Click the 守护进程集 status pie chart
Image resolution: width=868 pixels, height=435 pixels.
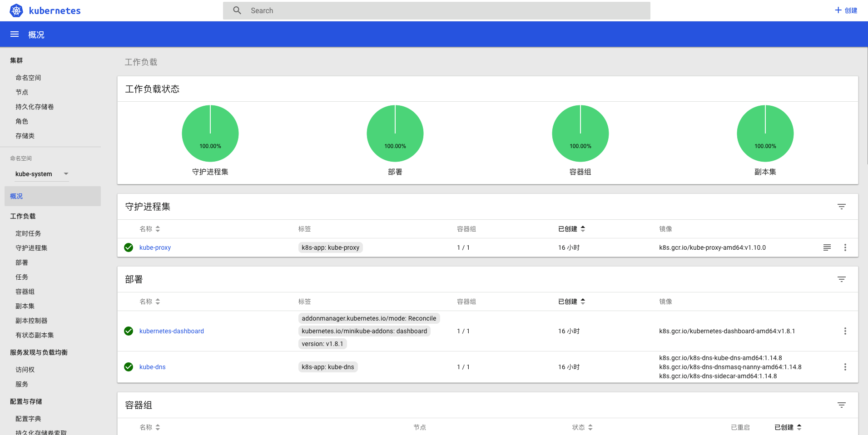pos(210,133)
